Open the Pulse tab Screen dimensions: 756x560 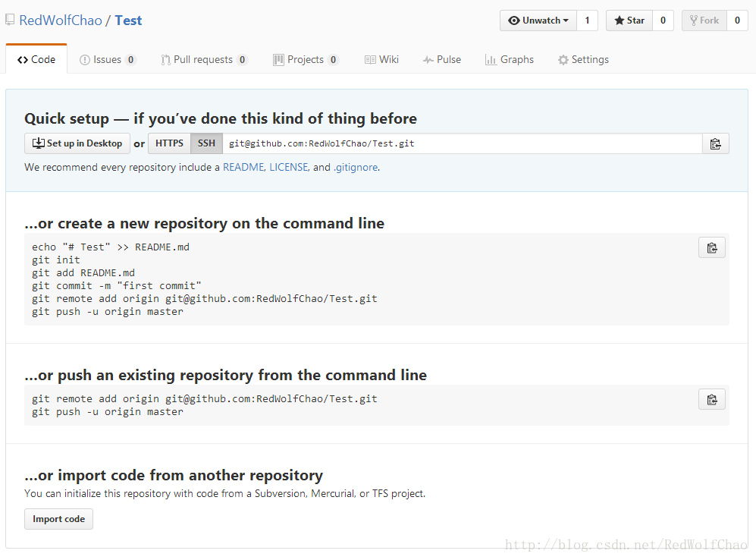(x=442, y=59)
